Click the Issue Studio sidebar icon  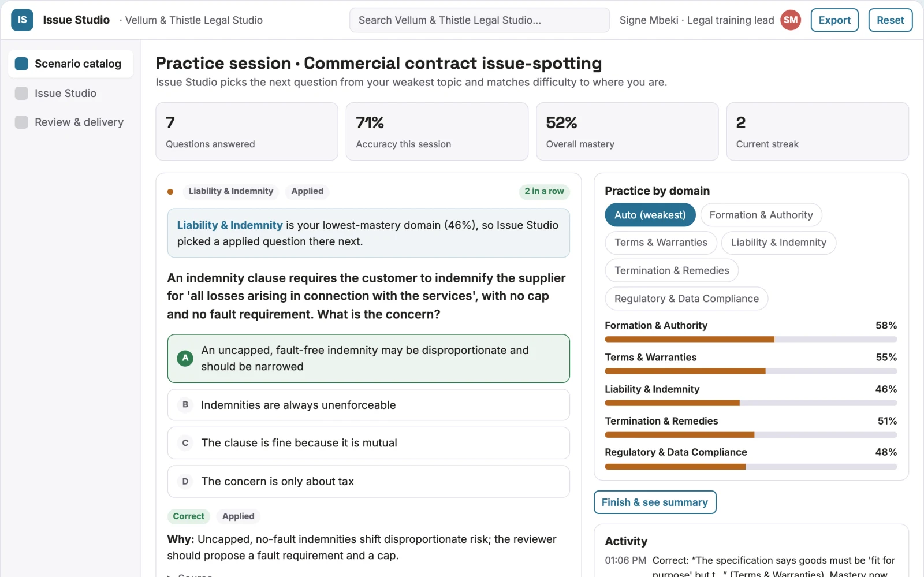21,93
